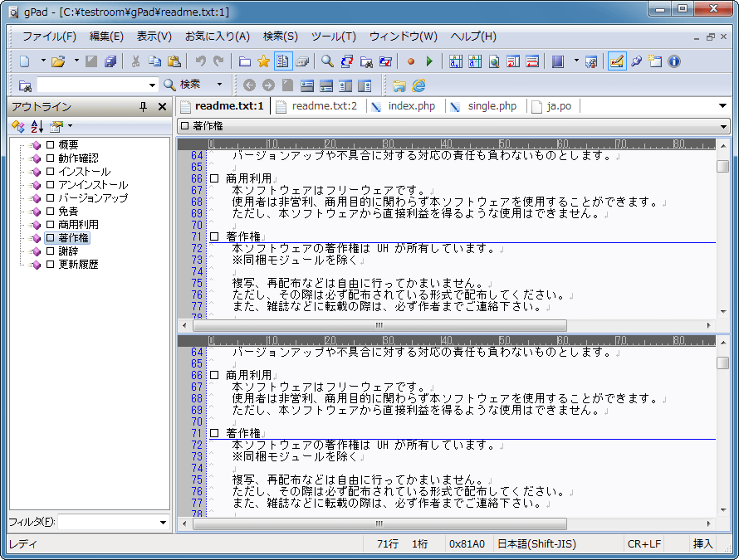739x560 pixels.
Task: Toggle the second split-window layout icon
Action: (326, 85)
